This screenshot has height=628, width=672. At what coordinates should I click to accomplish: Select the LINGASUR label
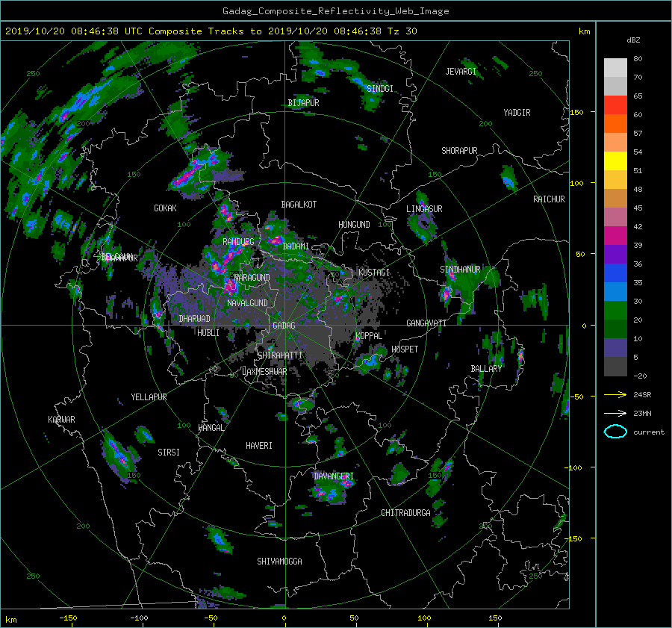pyautogui.click(x=424, y=209)
